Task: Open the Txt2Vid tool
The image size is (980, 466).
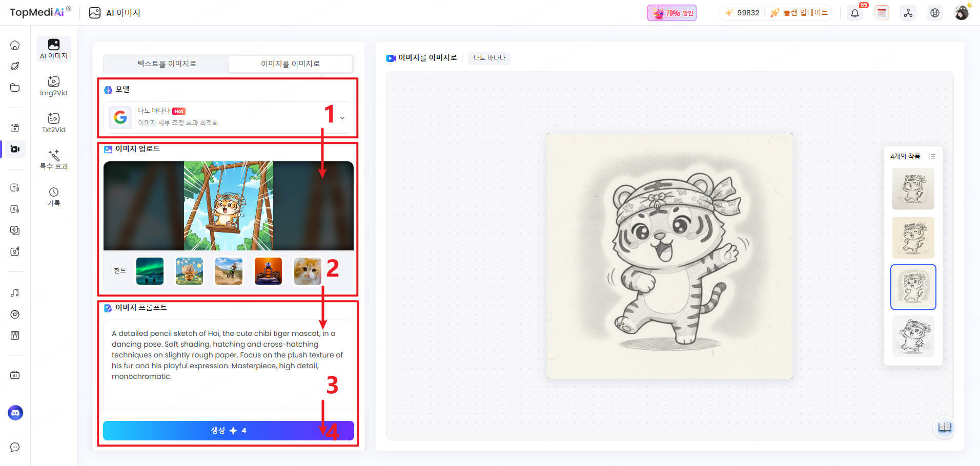Action: pyautogui.click(x=53, y=122)
